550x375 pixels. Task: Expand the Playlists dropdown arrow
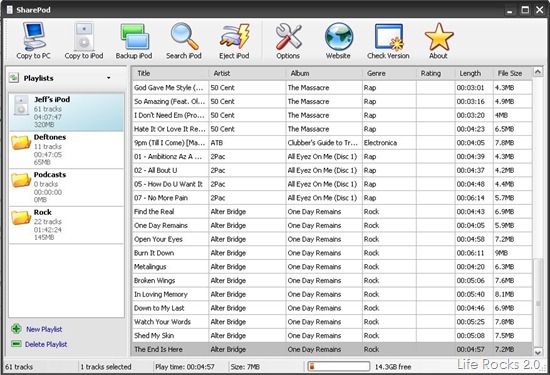coord(109,78)
